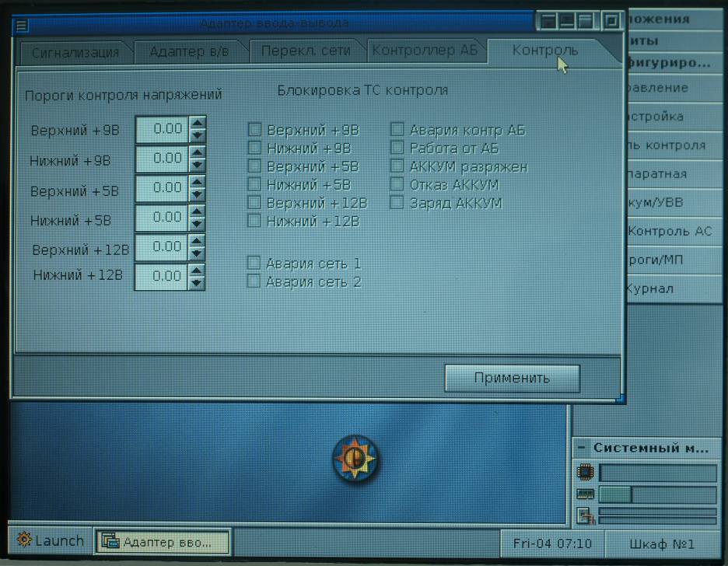The image size is (728, 566).
Task: Click the Верхний +9В value field
Action: (163, 129)
